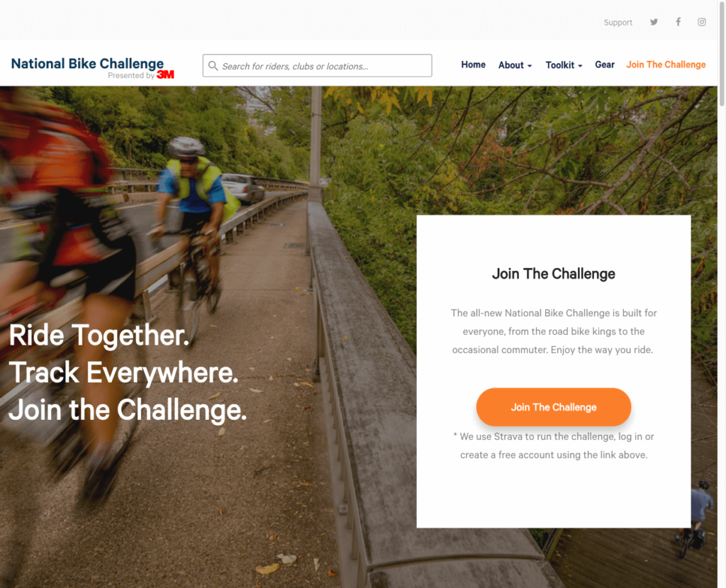726x588 pixels.
Task: Go to the Home menu item
Action: [473, 65]
